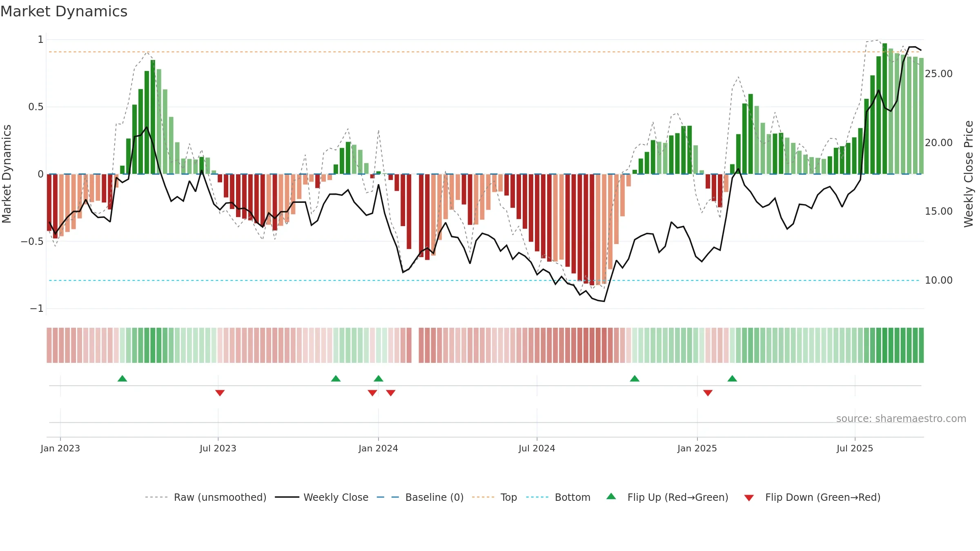The height and width of the screenshot is (551, 980).
Task: Click the 0.5 Market Dynamics axis tick
Action: pyautogui.click(x=36, y=107)
